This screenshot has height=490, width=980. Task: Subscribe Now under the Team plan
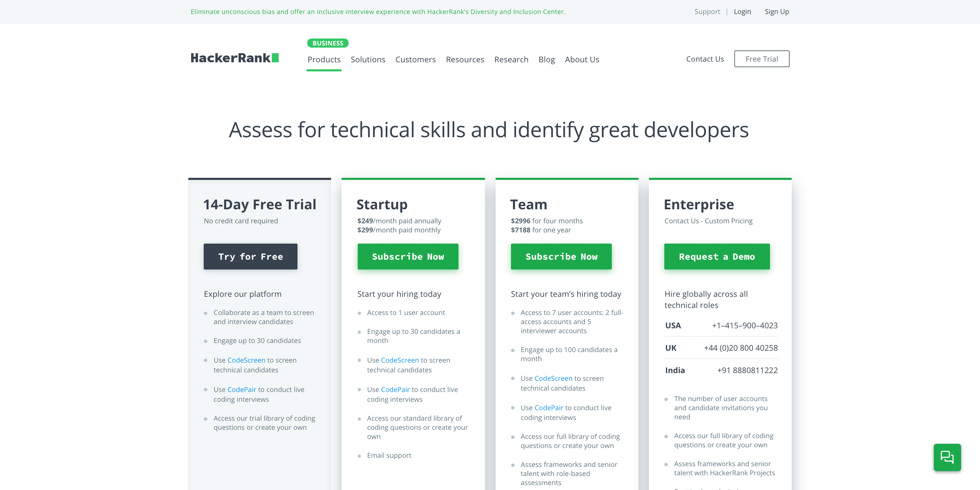pos(561,257)
